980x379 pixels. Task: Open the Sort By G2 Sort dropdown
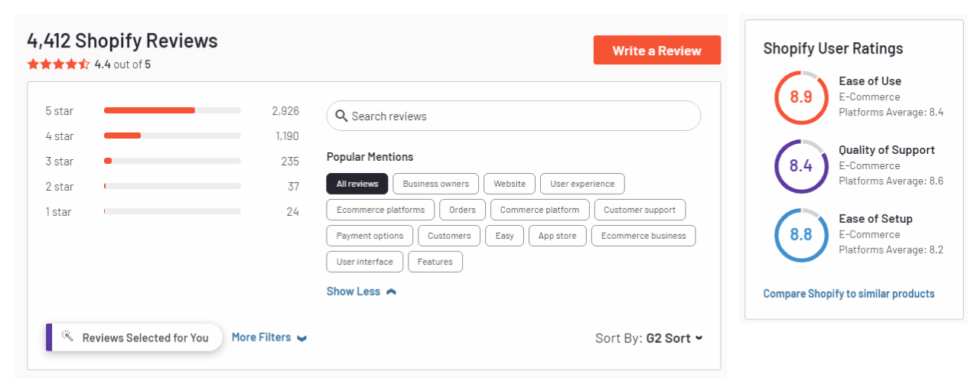[x=649, y=338]
